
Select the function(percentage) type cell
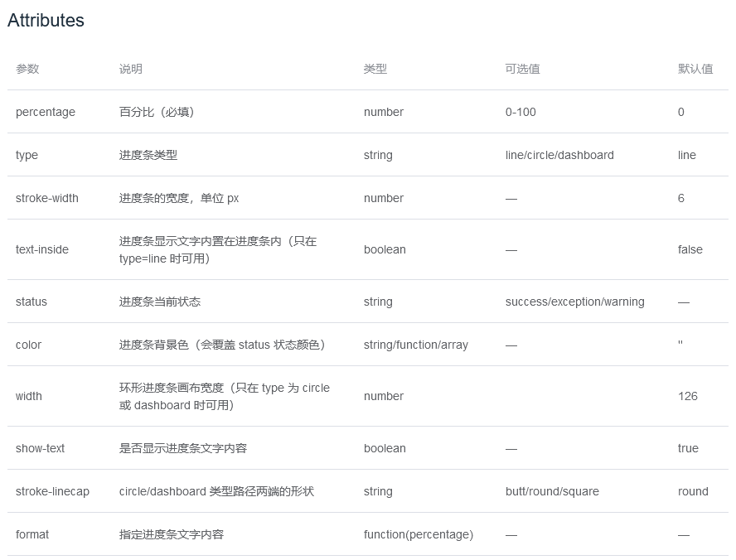418,534
